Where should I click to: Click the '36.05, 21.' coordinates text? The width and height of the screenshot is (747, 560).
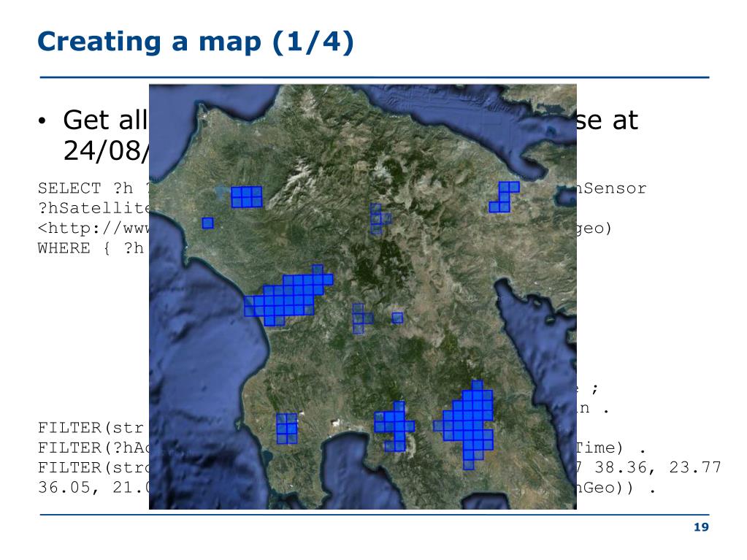click(x=93, y=488)
